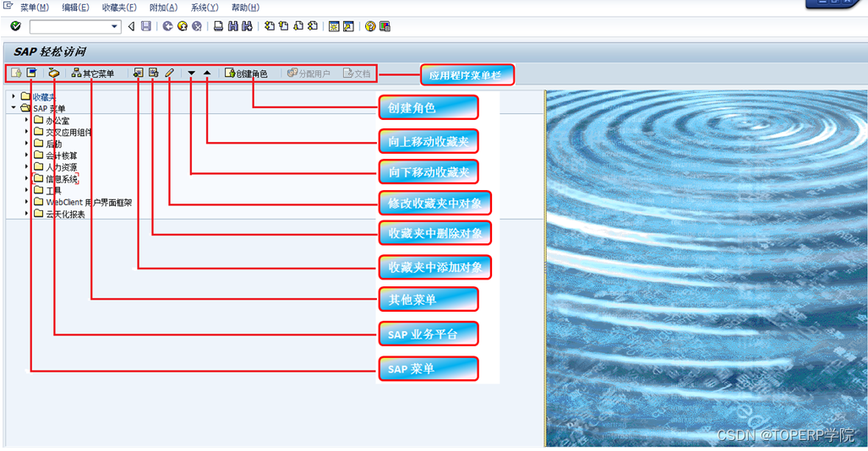
Task: Select the 人力资源 tree label
Action: (62, 167)
